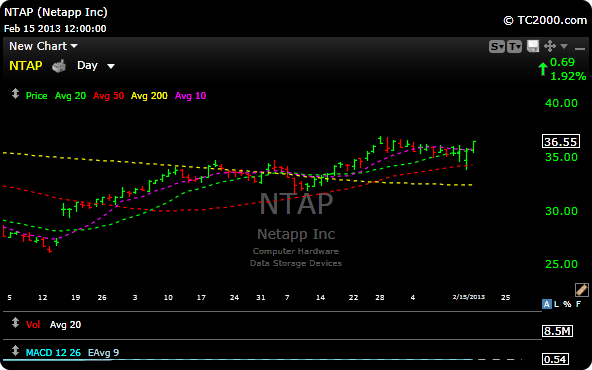Click the move crosshair arrows icon
The height and width of the screenshot is (370, 592).
[x=550, y=46]
